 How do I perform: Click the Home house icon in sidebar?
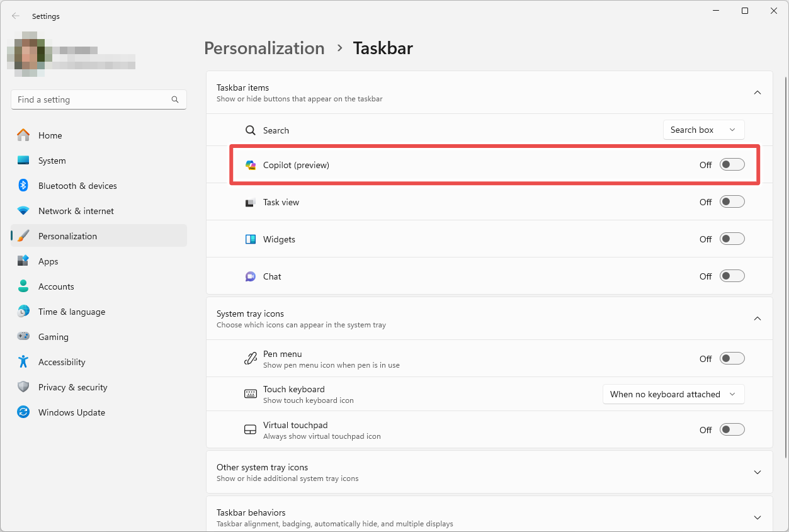[x=23, y=135]
